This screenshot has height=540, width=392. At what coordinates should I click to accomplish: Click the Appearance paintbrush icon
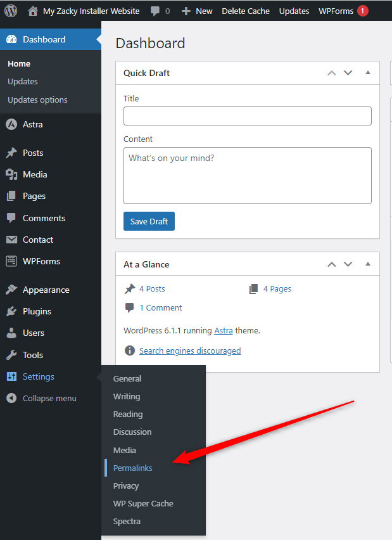(11, 290)
